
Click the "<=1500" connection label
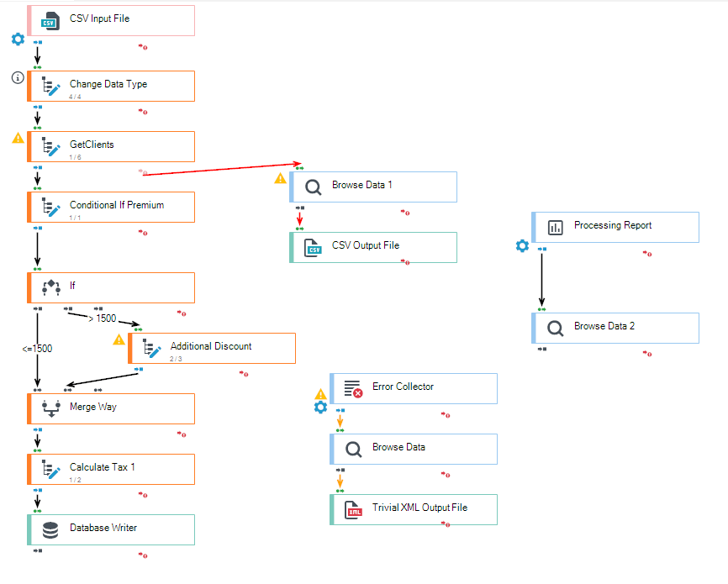pos(38,349)
